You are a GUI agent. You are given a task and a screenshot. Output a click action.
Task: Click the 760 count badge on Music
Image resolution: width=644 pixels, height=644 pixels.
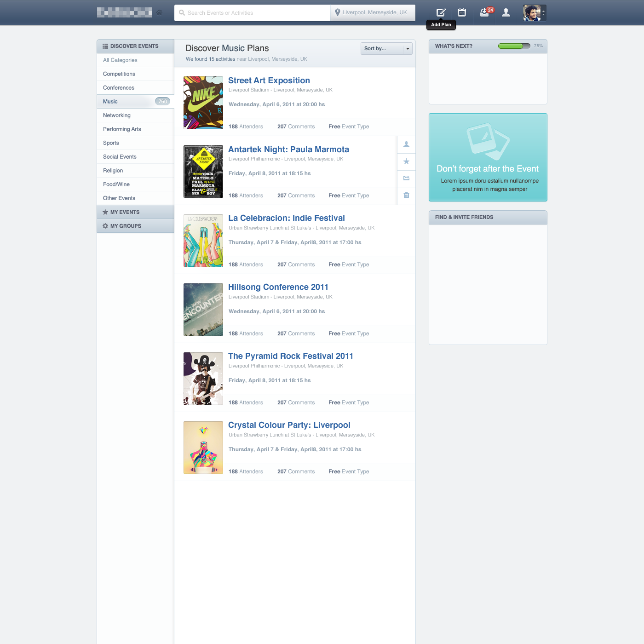click(162, 102)
